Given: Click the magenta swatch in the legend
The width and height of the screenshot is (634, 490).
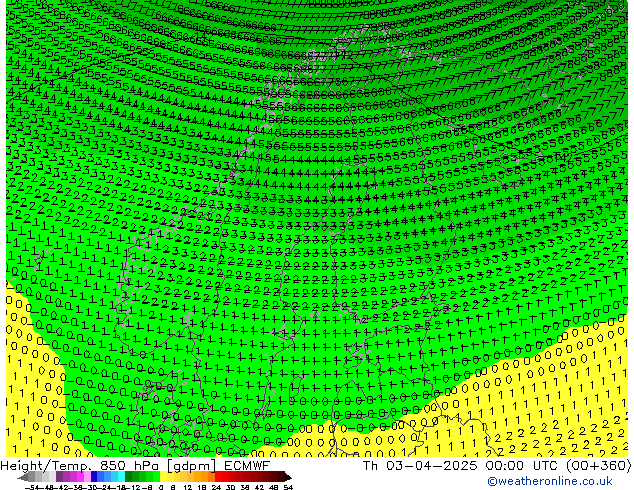Looking at the screenshot, I should pos(80,477).
